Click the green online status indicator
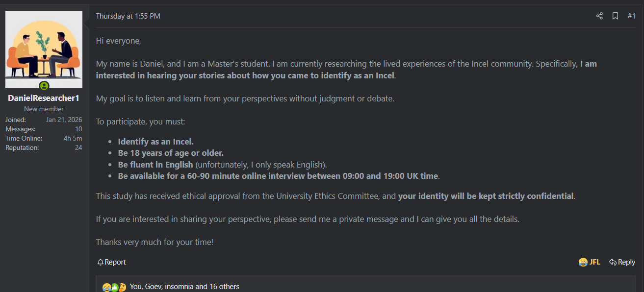This screenshot has width=644, height=292. point(44,86)
